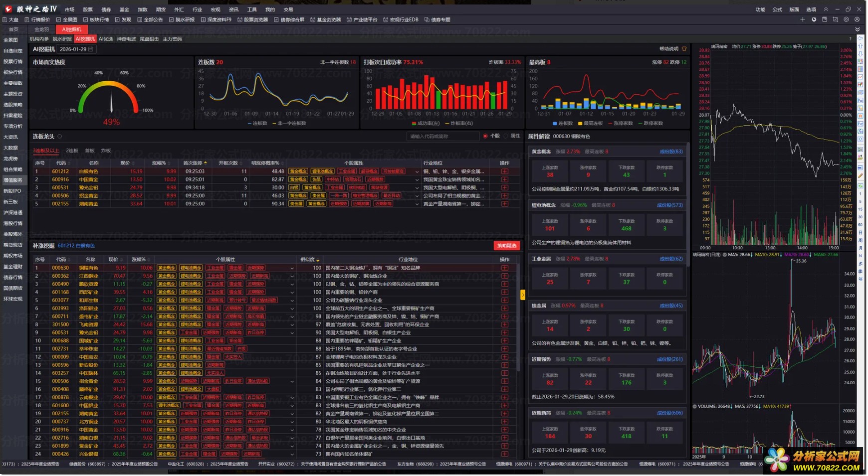
Task: Open the 行业 menu
Action: click(197, 9)
